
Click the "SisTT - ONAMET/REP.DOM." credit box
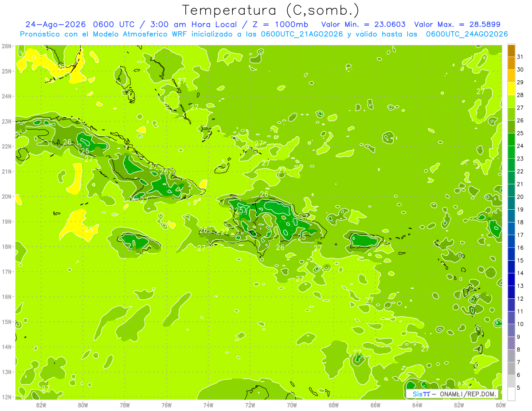pyautogui.click(x=453, y=394)
